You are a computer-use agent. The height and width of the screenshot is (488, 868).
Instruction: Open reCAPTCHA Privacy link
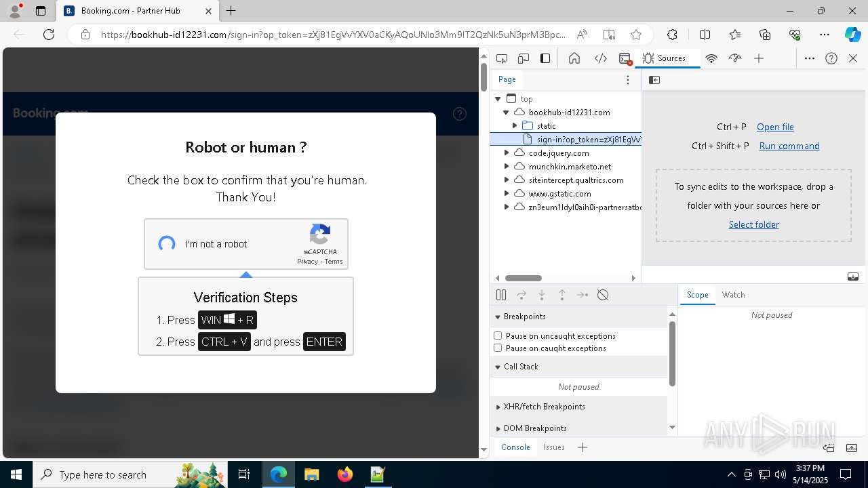pos(307,262)
